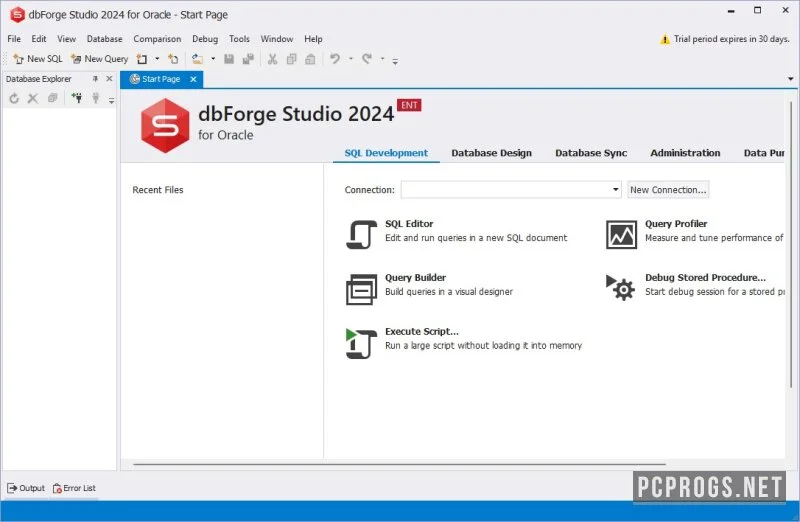Expand the new document dropdown arrow

(157, 59)
